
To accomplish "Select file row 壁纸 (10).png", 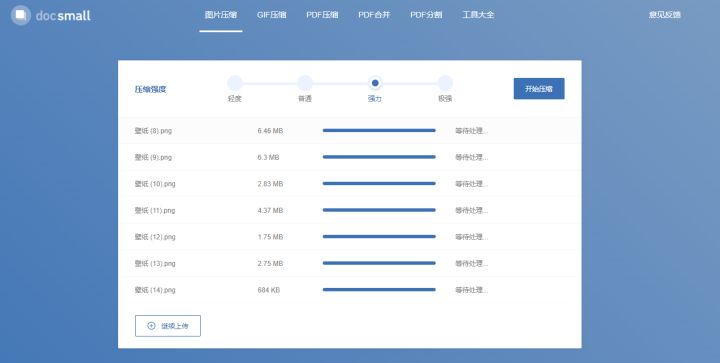I will [x=350, y=184].
